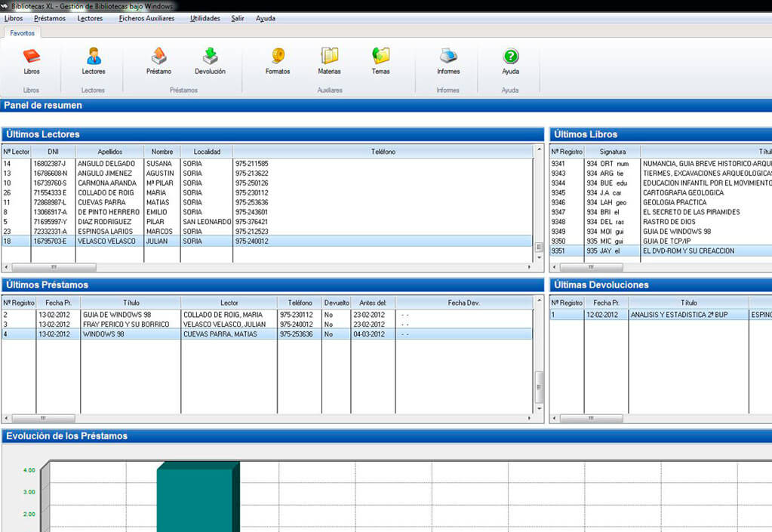Click the Devuelto column header in loans
This screenshot has height=532, width=772.
[336, 303]
